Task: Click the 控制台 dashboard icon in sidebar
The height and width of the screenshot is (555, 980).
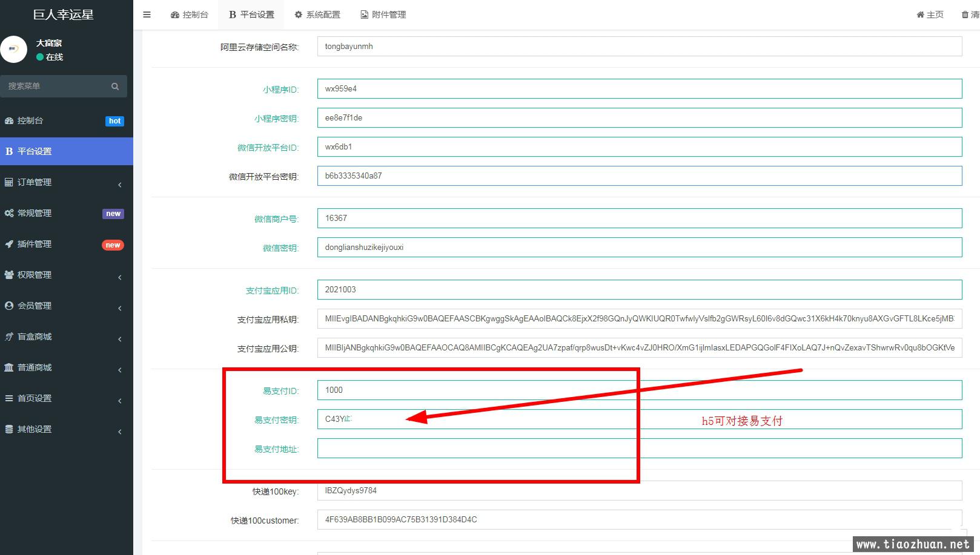Action: (9, 120)
